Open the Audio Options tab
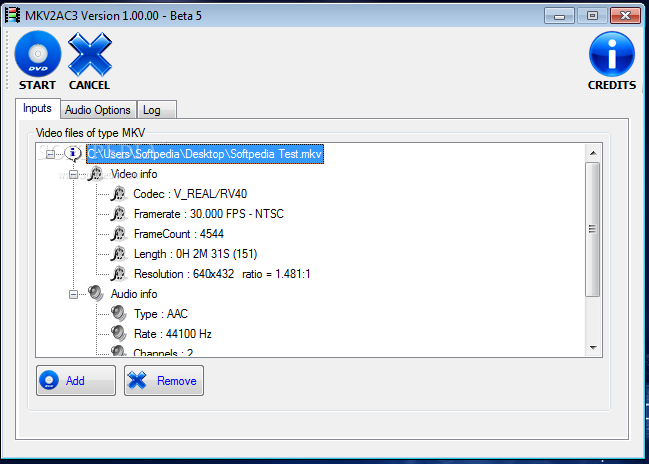Screen dimensions: 649x464 click(x=98, y=110)
